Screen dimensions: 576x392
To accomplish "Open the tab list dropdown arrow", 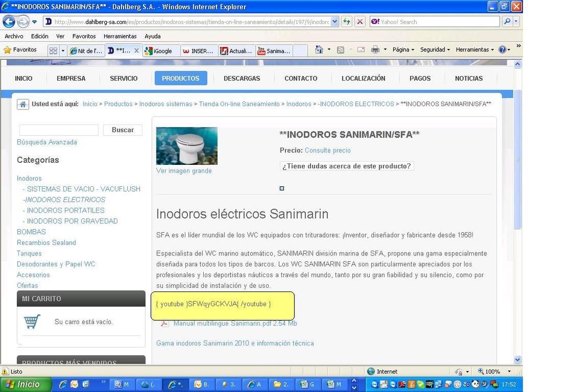I will point(63,51).
